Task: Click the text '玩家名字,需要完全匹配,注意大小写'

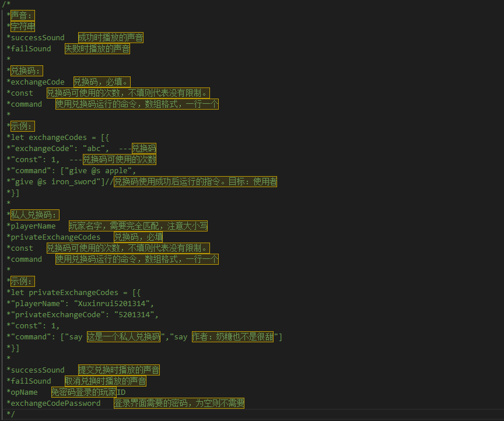Action: (x=138, y=226)
